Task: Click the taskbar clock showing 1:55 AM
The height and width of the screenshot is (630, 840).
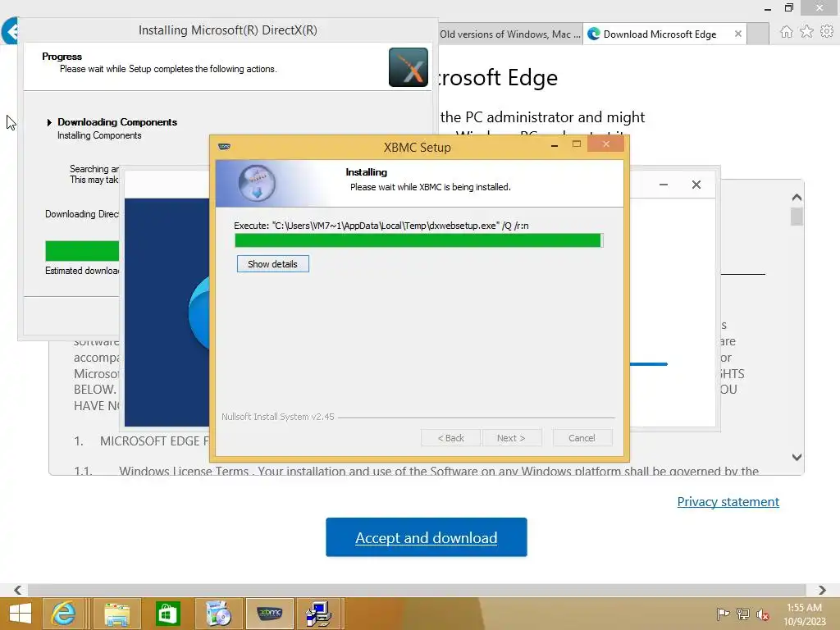Action: point(804,614)
